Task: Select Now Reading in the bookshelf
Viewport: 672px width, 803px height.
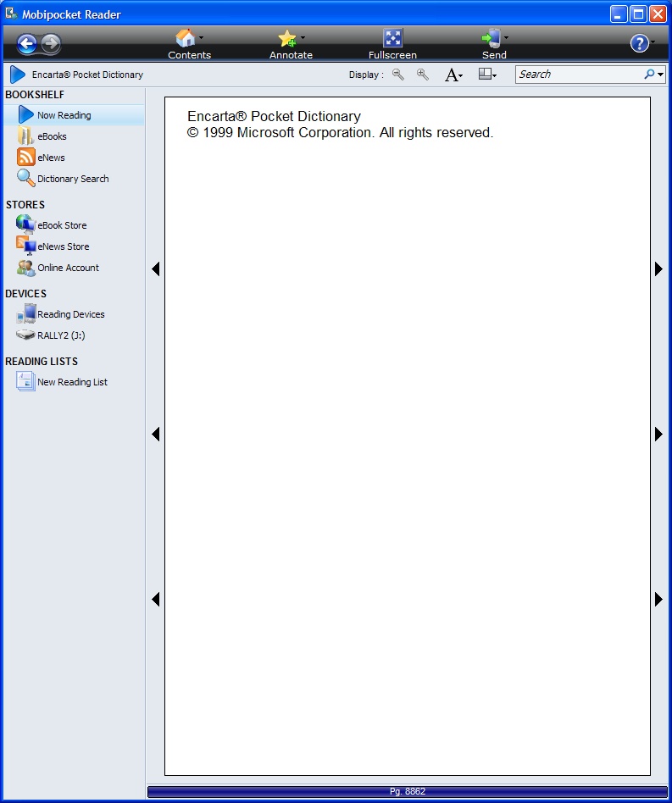Action: click(x=74, y=115)
